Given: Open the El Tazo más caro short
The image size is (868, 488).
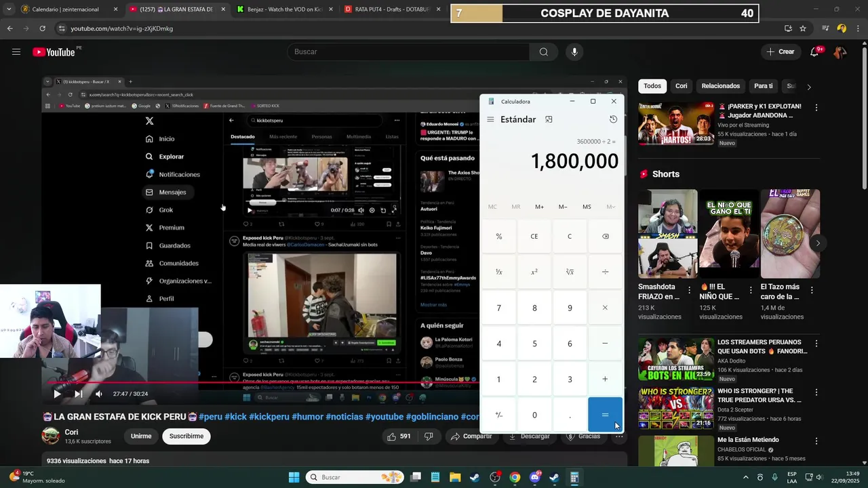Looking at the screenshot, I should pos(790,234).
